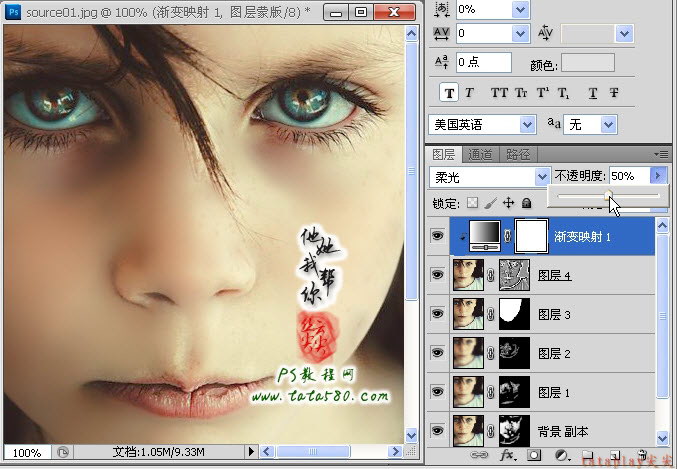Screen dimensions: 677x469
Task: Click the status bar preview icon
Action: coord(63,452)
